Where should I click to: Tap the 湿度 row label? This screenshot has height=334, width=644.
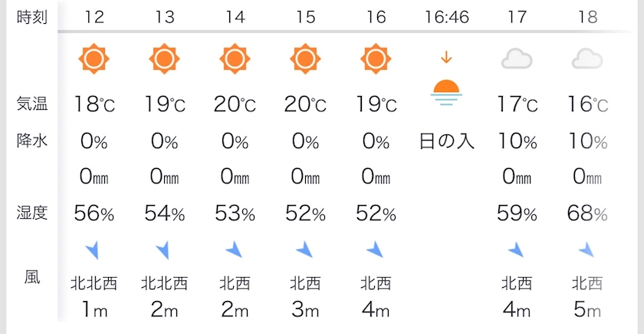32,213
